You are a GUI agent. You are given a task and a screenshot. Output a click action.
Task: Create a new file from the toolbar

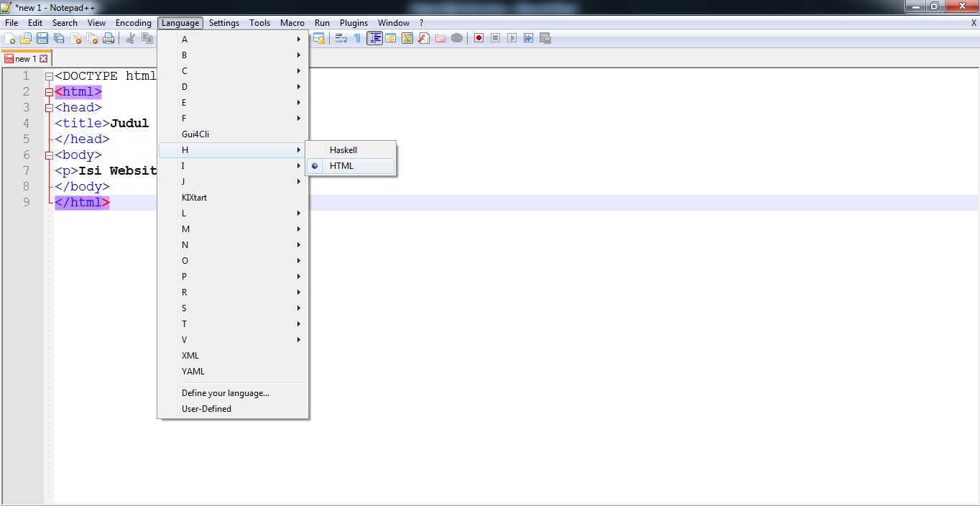pos(10,38)
